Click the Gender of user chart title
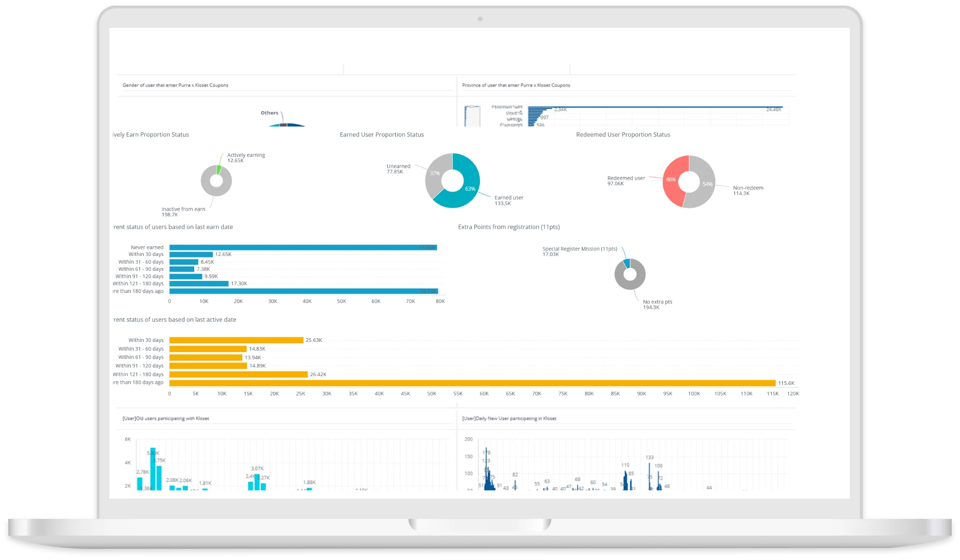960x560 pixels. (x=175, y=85)
